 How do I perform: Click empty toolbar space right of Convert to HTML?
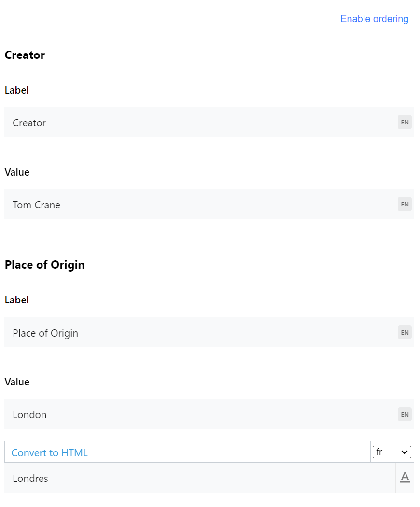(x=227, y=452)
